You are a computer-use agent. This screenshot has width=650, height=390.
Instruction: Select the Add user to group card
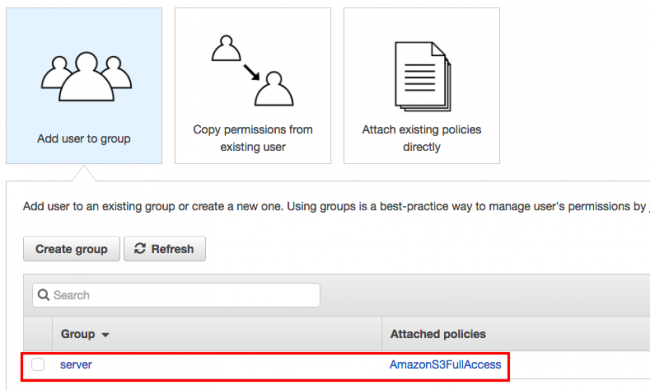pos(84,85)
